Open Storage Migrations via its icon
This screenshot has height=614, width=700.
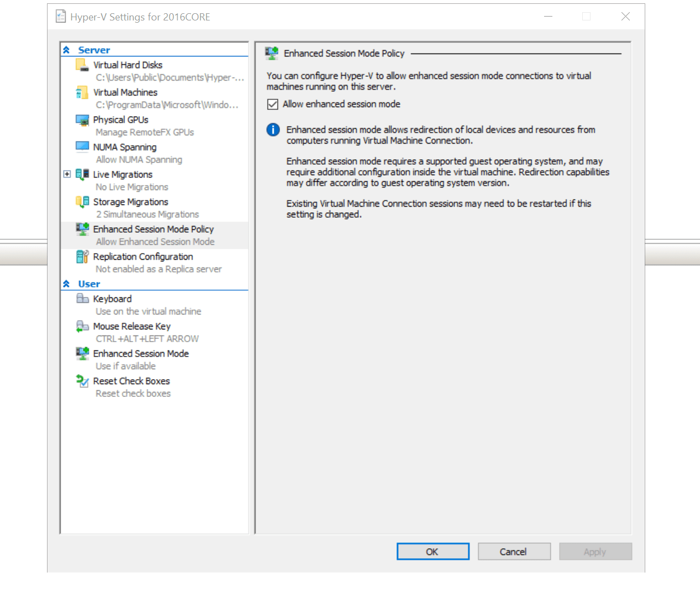tap(81, 202)
